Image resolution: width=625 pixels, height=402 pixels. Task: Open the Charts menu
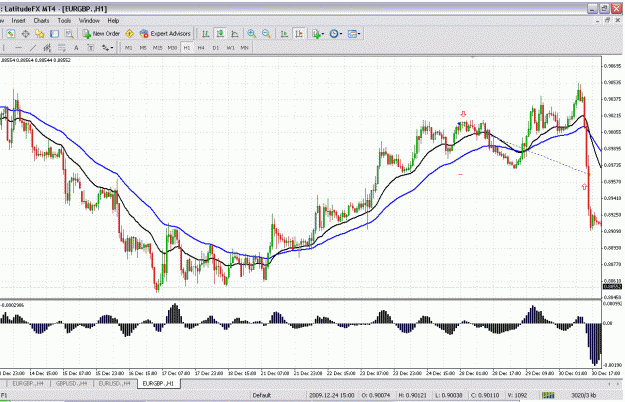(x=41, y=21)
